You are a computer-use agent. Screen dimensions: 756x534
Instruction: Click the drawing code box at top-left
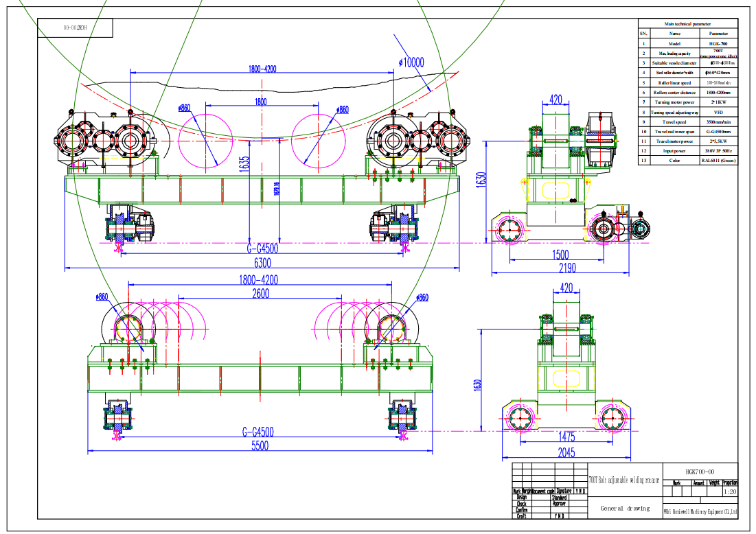(75, 28)
